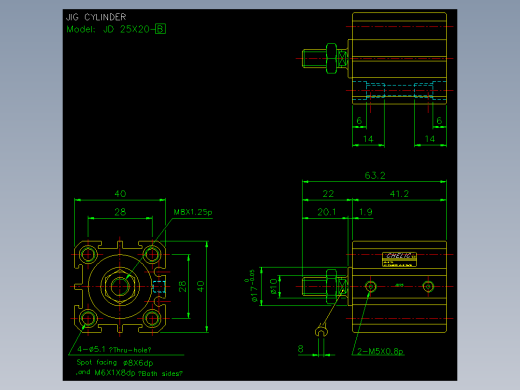Click the JIG CYLINDER title text
Viewport: 520px width, 390px height.
point(96,17)
